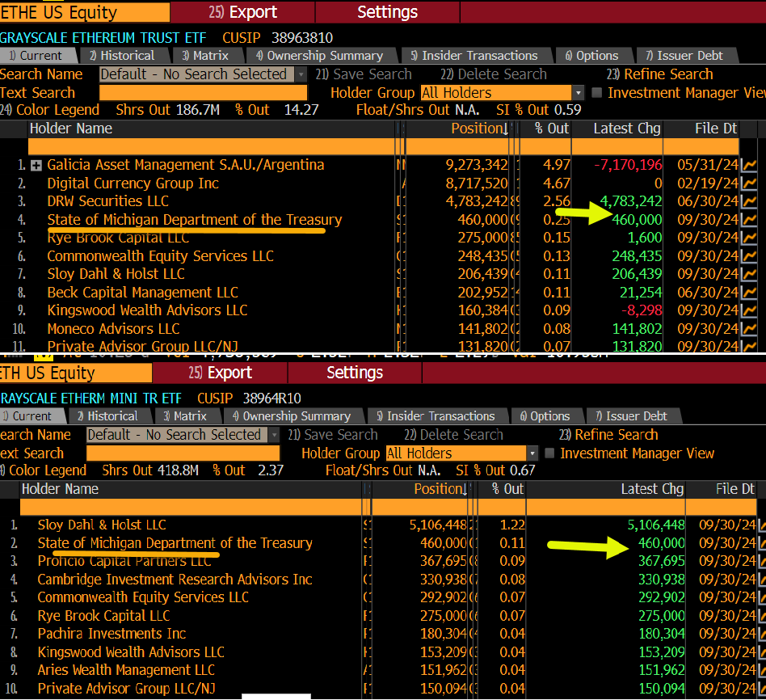
Task: Click Latest Chg column header in ETHE table
Action: coord(627,129)
